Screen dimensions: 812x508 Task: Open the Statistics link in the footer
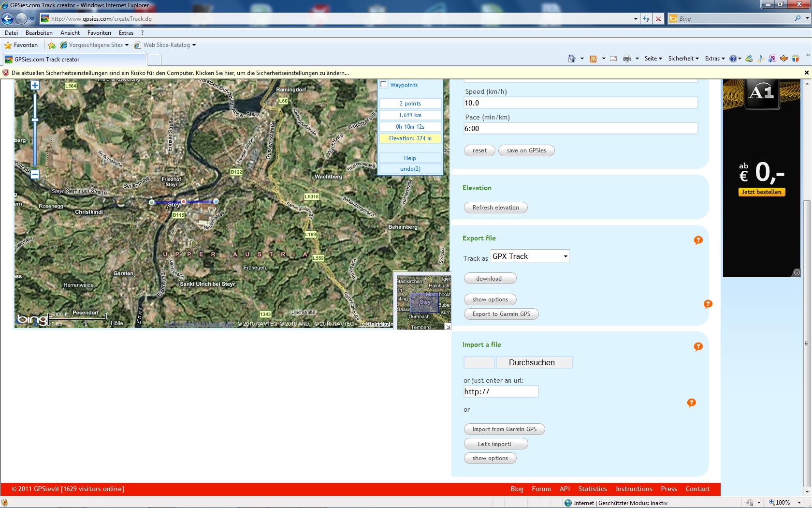[593, 489]
